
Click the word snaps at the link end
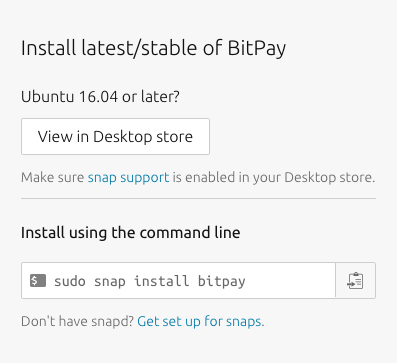tap(244, 322)
